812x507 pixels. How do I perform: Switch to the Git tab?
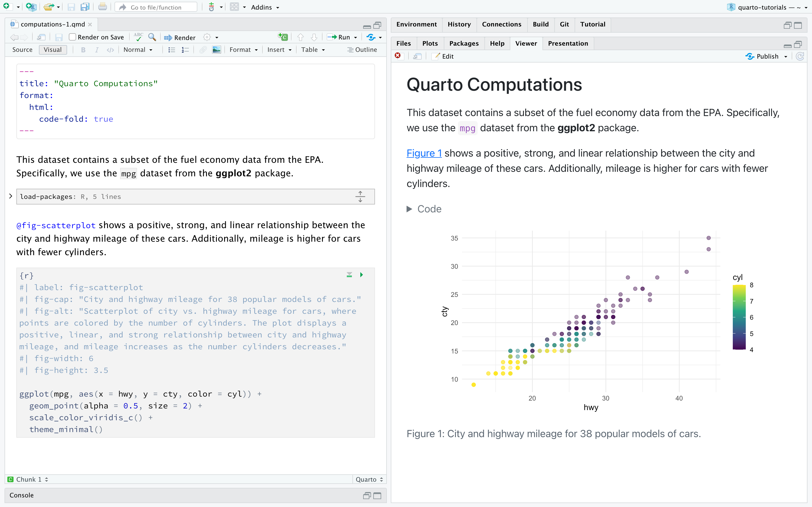[564, 24]
